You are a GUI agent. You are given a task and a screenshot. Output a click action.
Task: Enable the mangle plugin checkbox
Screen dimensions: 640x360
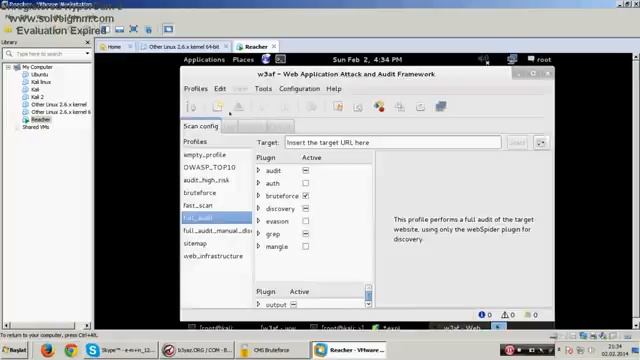click(306, 247)
